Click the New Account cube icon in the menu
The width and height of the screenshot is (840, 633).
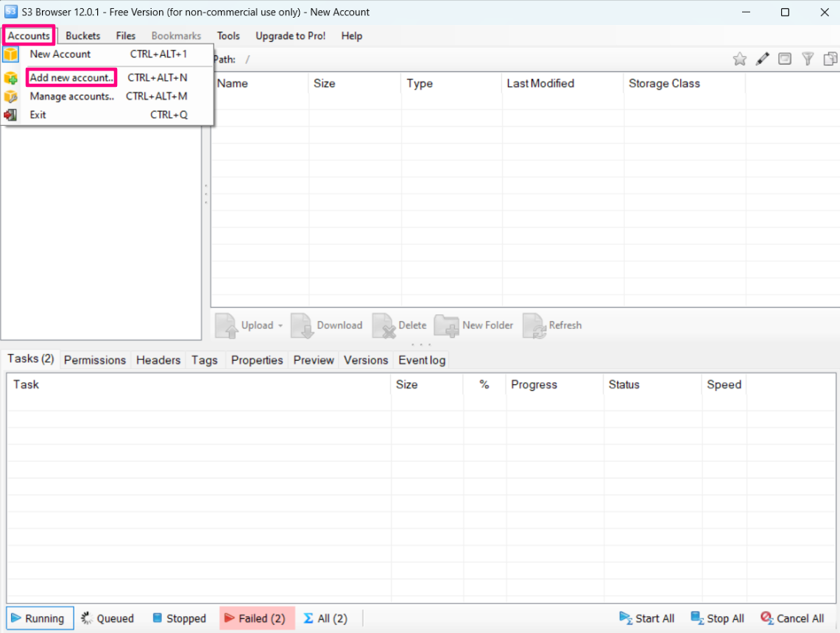point(11,54)
